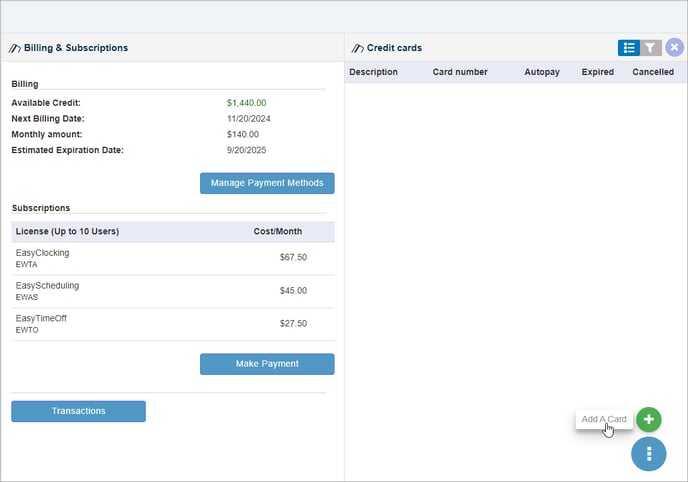Screen dimensions: 688x482
Task: Sort by Expired column header
Action: 598,72
